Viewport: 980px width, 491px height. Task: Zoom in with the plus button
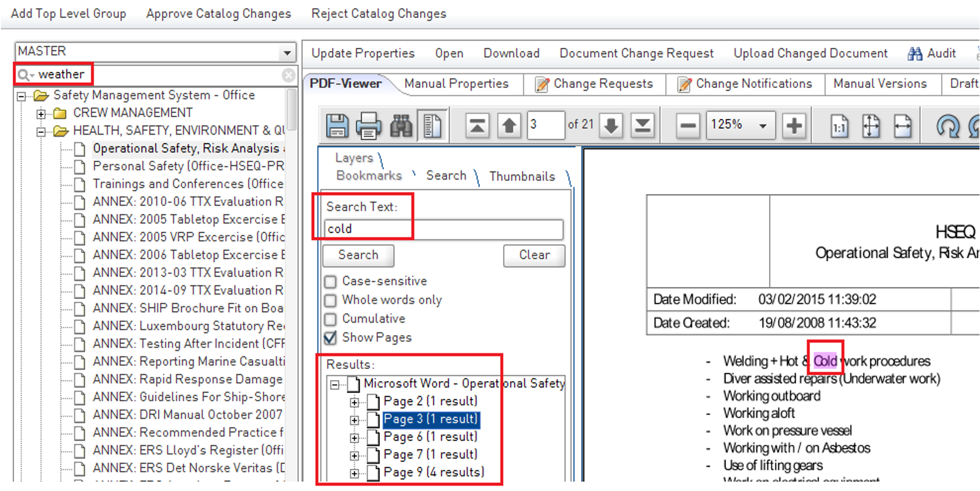coord(794,126)
